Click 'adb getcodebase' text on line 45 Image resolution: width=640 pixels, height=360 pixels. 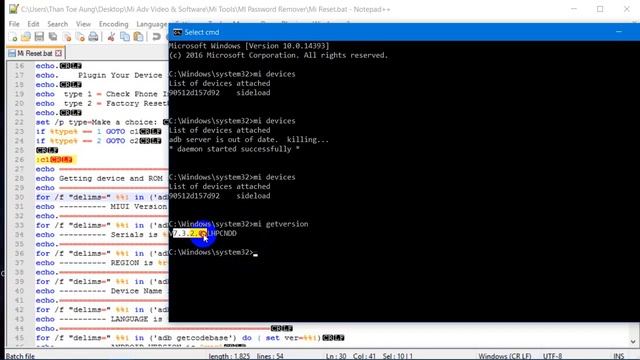click(194, 338)
